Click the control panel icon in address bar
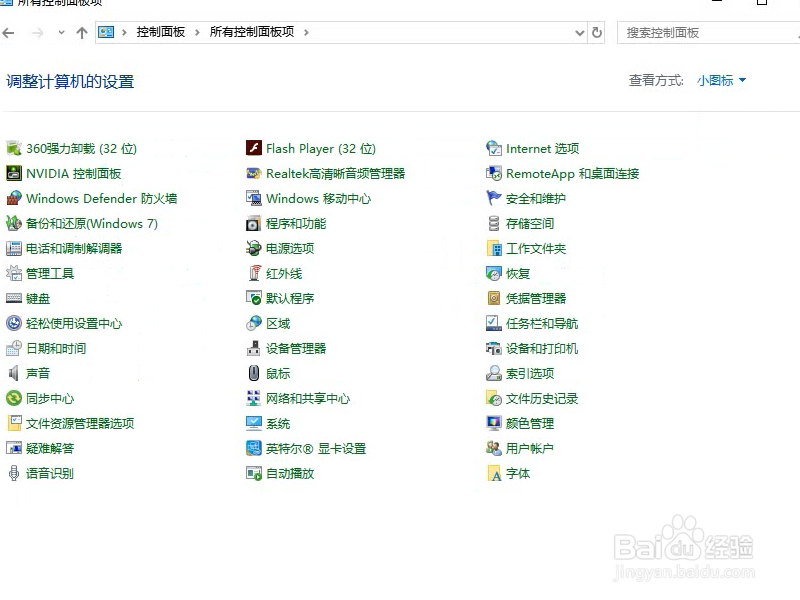The width and height of the screenshot is (800, 600). 106,32
